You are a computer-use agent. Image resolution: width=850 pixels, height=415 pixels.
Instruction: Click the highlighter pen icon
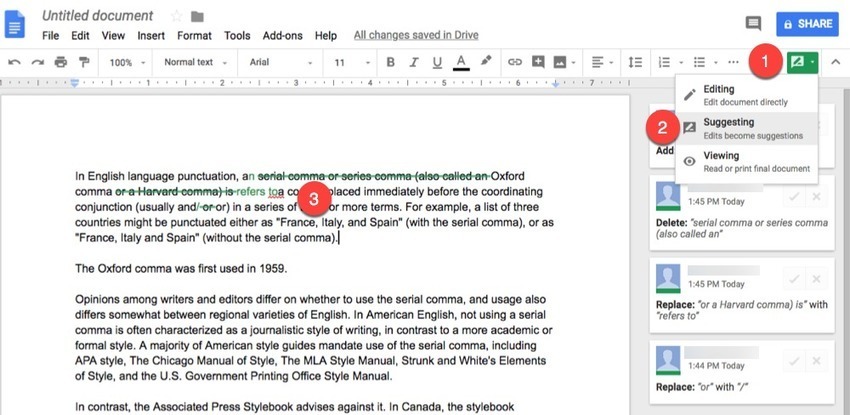[486, 61]
